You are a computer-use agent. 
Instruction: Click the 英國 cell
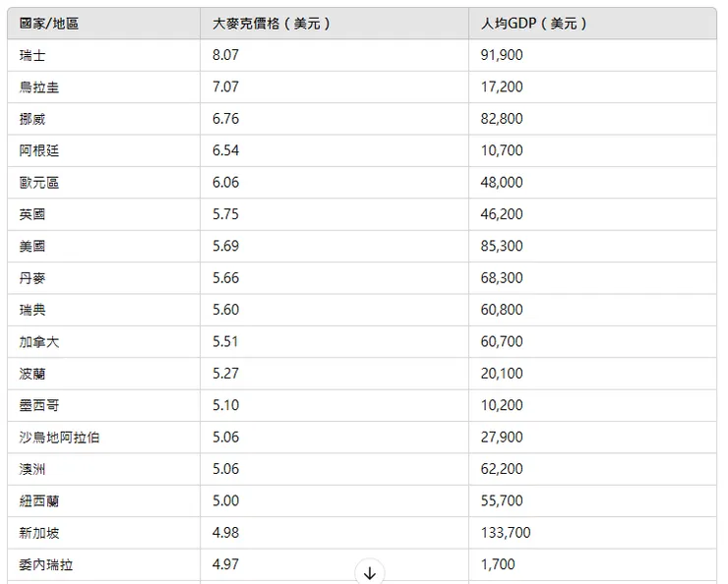pos(32,214)
